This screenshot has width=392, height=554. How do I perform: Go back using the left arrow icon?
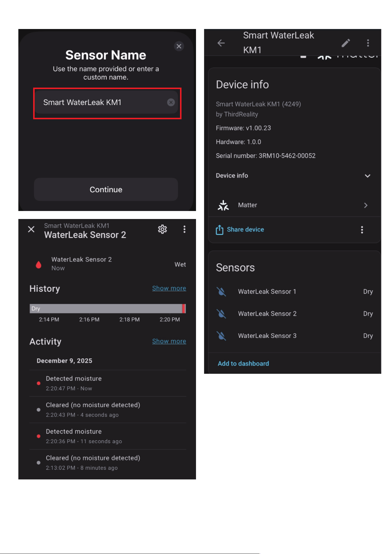coord(221,43)
